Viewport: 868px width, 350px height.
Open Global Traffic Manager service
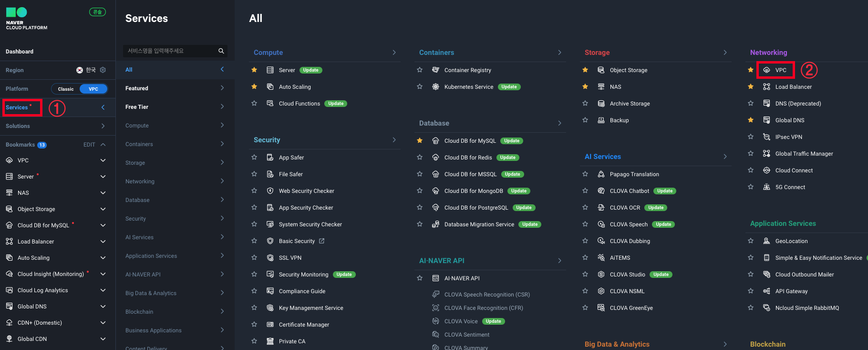804,154
